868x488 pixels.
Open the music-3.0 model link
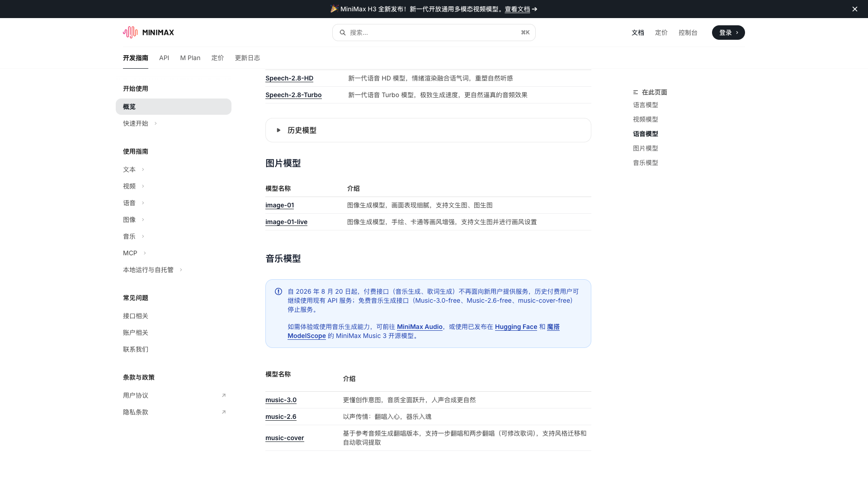[281, 400]
